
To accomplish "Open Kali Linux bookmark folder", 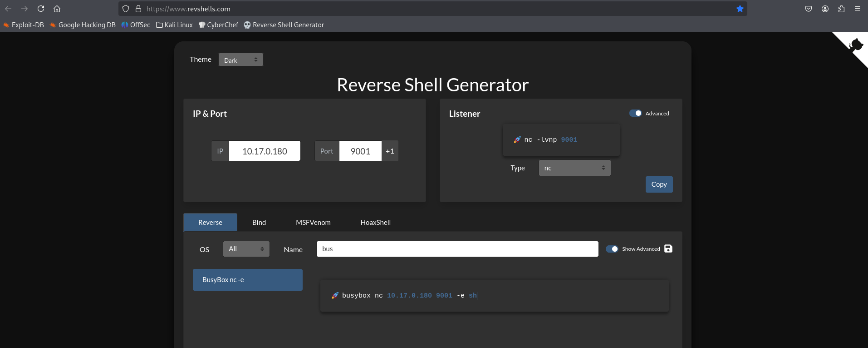I will click(x=174, y=25).
